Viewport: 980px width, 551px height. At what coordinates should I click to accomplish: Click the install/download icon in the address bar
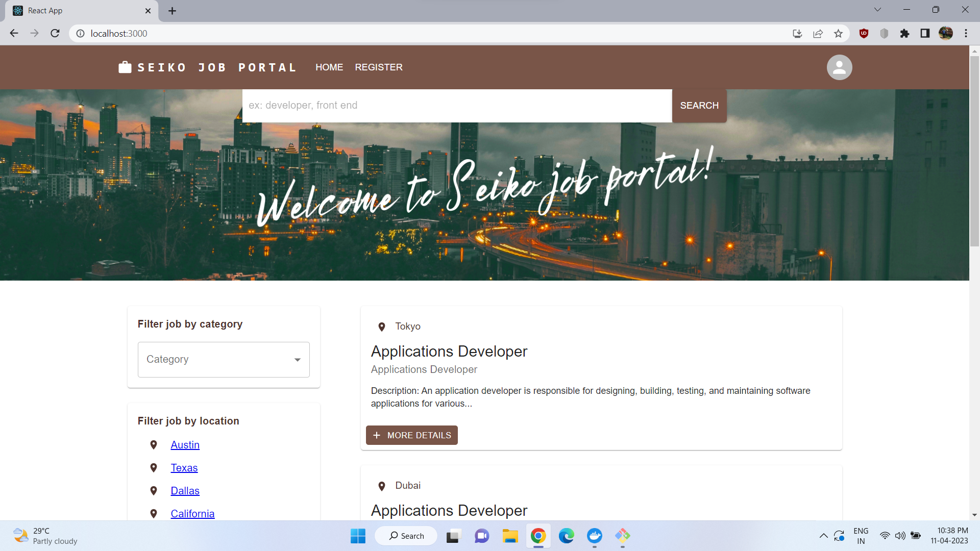797,33
